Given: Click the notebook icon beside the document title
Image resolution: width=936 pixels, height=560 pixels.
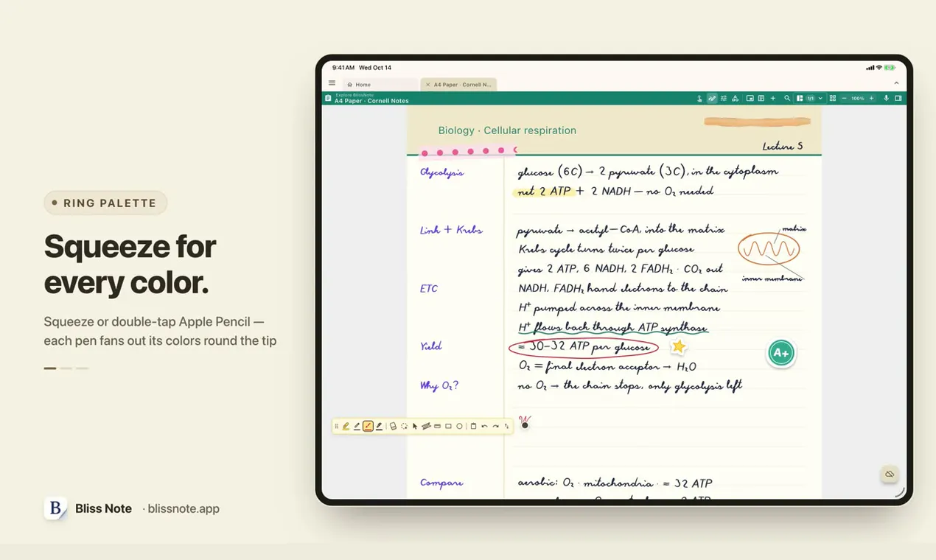Looking at the screenshot, I should tap(328, 98).
